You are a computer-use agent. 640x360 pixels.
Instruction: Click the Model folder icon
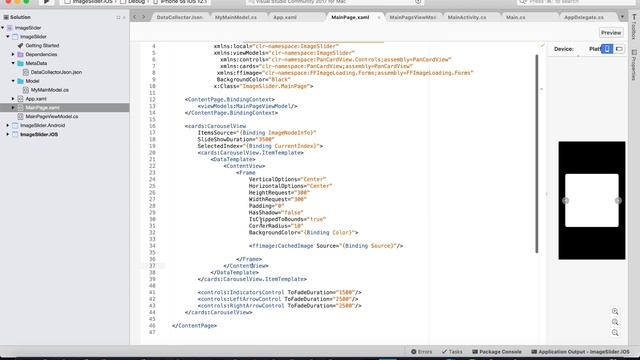[x=20, y=81]
